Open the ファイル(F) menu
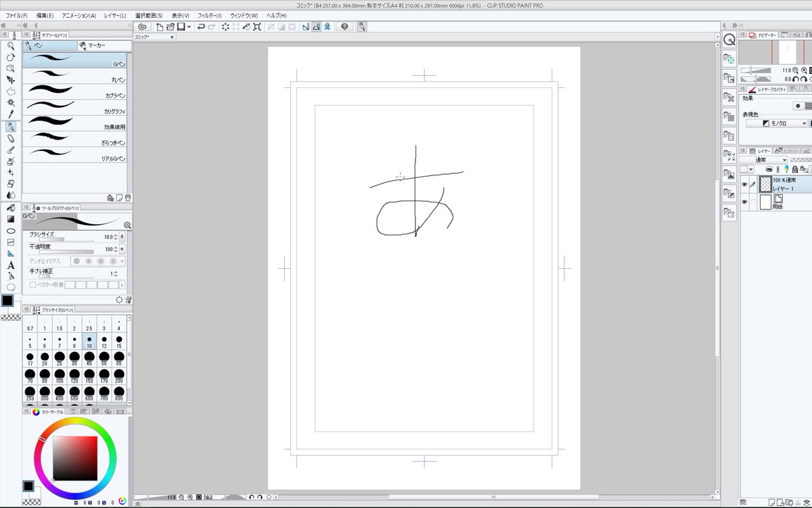Screen dimensions: 812x508 17,15
